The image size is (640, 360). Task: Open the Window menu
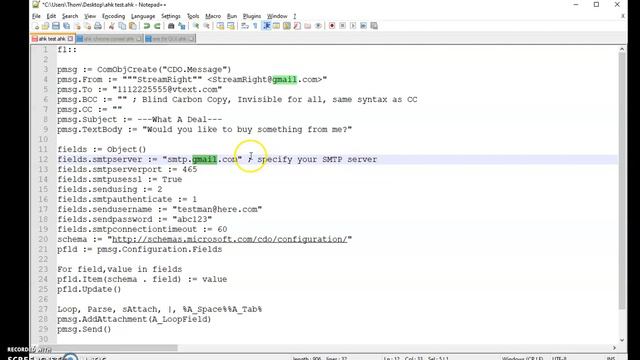pos(277,16)
